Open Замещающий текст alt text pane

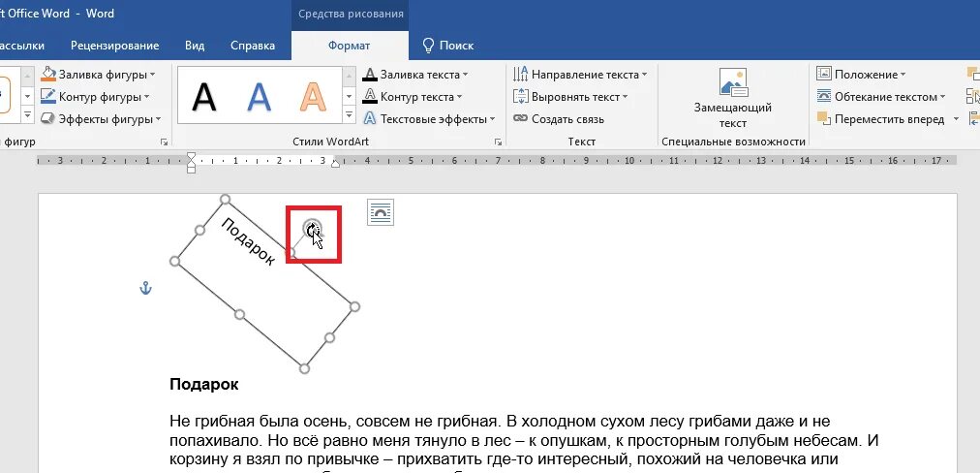[733, 98]
